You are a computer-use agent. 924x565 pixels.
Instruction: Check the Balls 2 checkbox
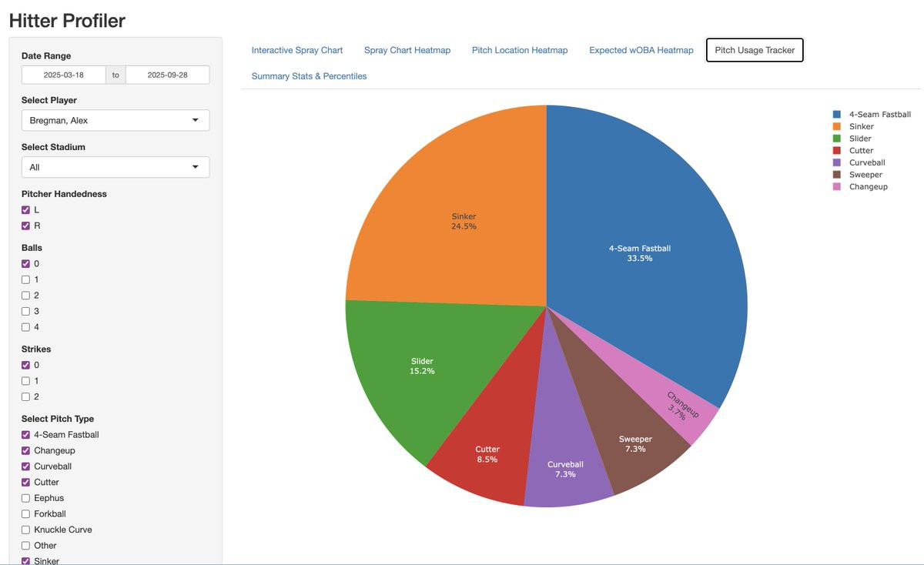click(x=25, y=296)
